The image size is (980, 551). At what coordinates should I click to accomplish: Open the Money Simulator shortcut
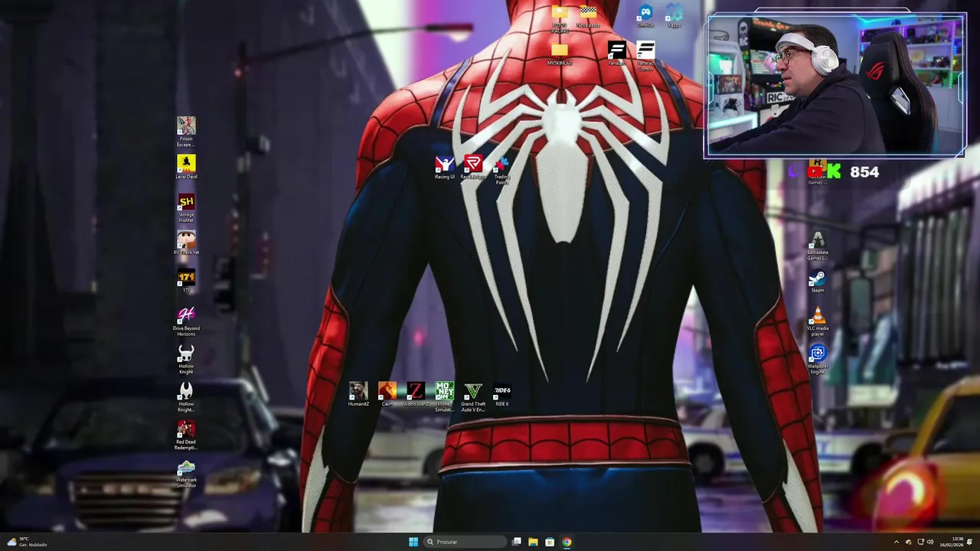444,397
